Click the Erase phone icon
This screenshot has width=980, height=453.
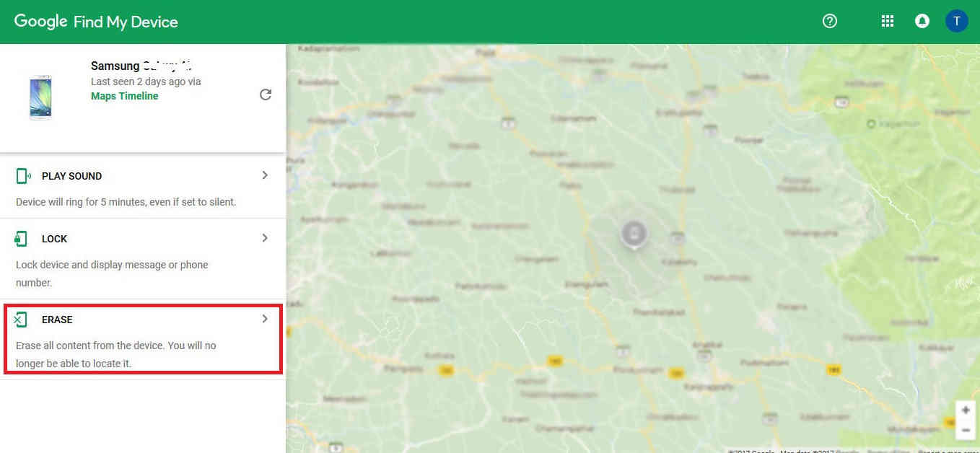coord(21,320)
